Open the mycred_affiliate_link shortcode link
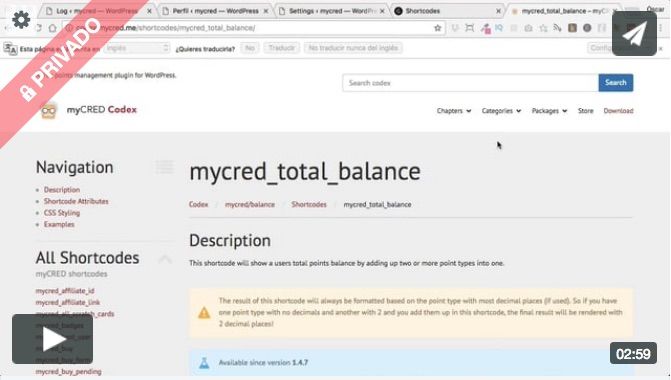The height and width of the screenshot is (380, 671). point(68,303)
